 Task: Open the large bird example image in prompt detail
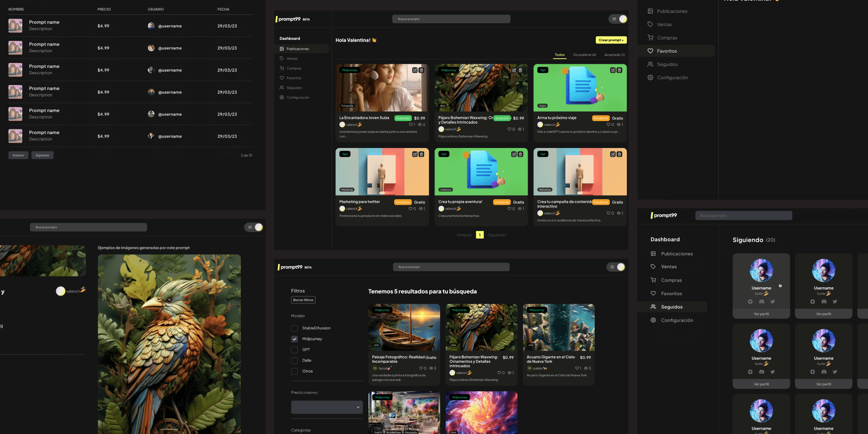(x=169, y=344)
